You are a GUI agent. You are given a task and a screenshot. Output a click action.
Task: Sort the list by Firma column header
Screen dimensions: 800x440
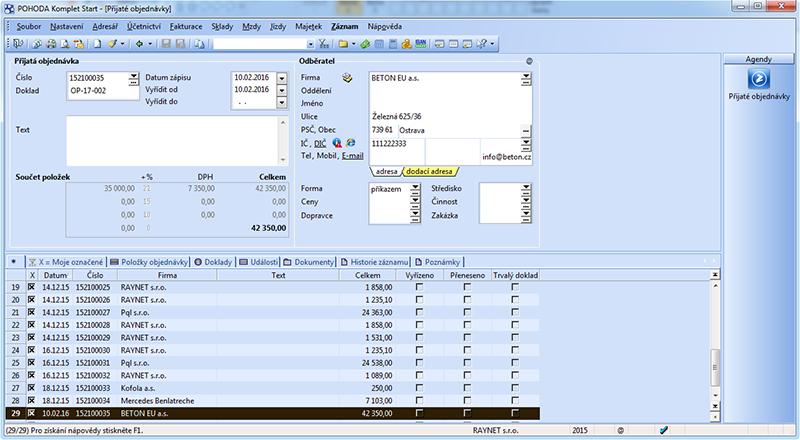(167, 275)
